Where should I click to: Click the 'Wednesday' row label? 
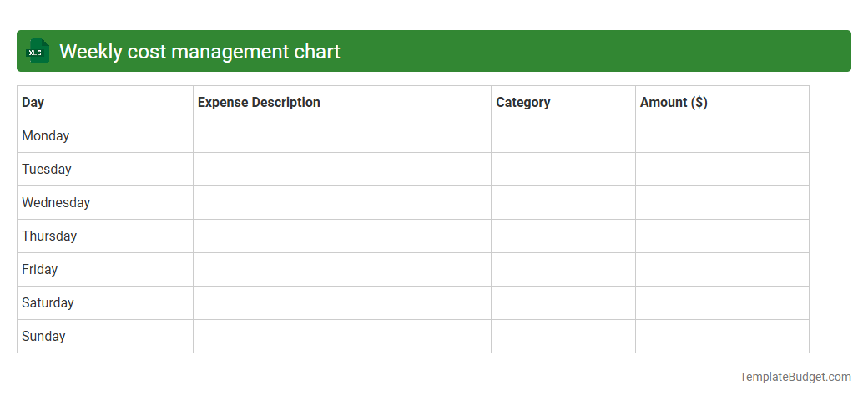point(56,203)
